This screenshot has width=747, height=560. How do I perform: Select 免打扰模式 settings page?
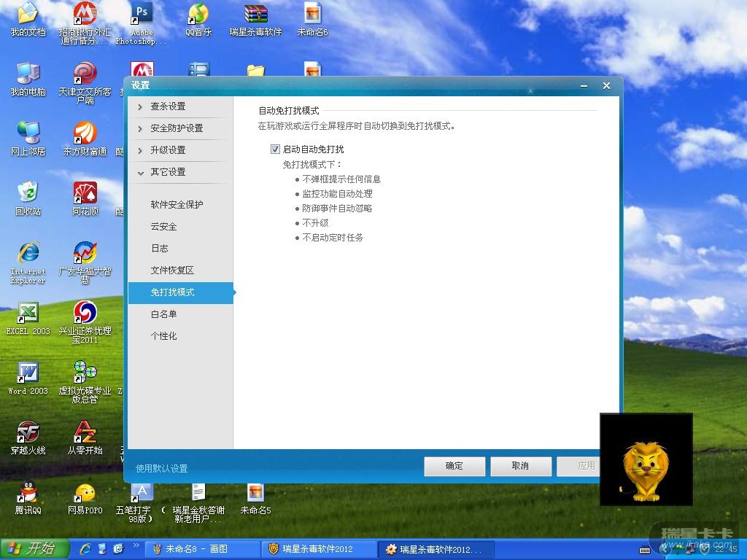click(x=181, y=292)
